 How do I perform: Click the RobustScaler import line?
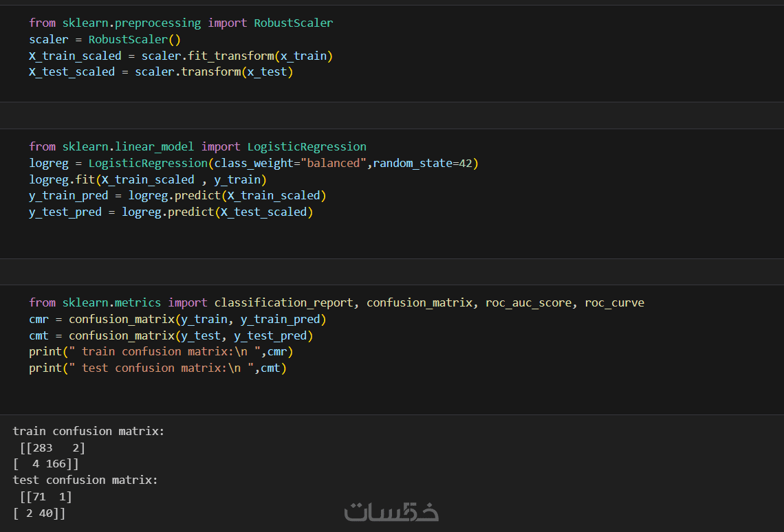coord(180,23)
